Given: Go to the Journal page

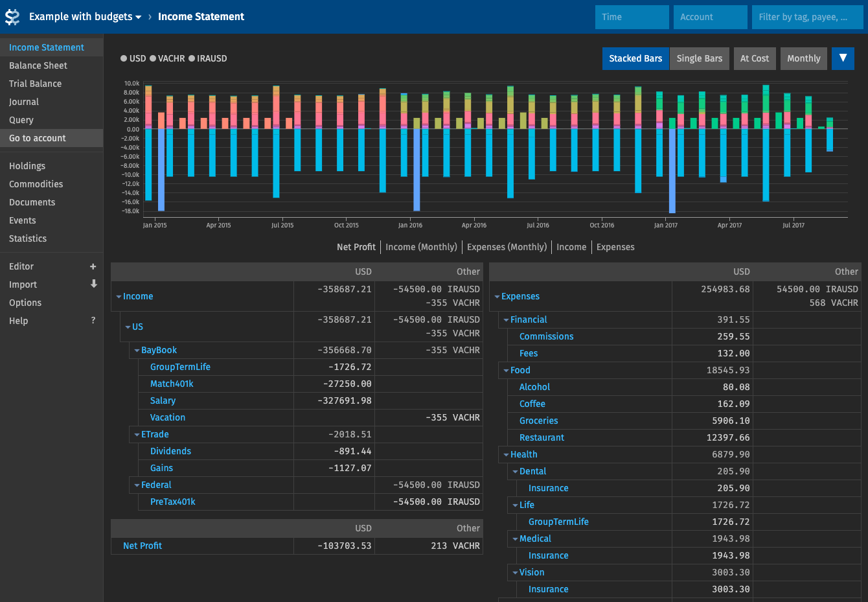Looking at the screenshot, I should point(51,102).
